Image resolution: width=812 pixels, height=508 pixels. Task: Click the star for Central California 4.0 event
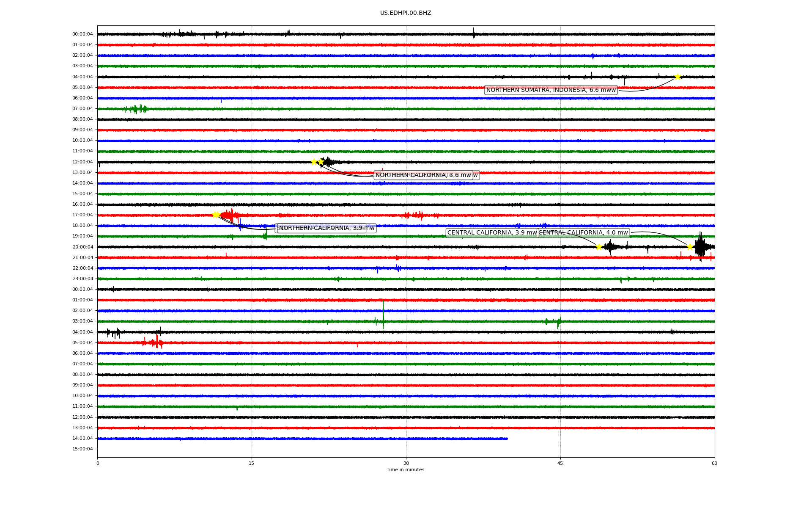tap(690, 247)
